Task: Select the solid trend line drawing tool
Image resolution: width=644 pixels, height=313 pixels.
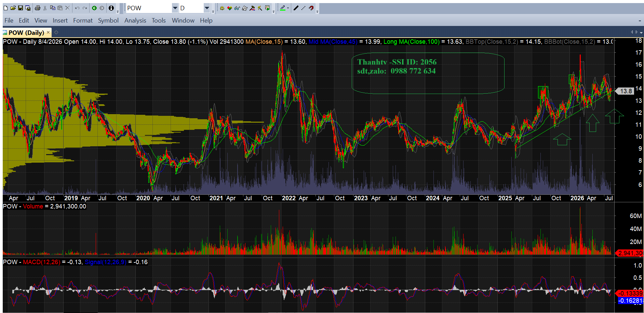Action: coord(296,8)
